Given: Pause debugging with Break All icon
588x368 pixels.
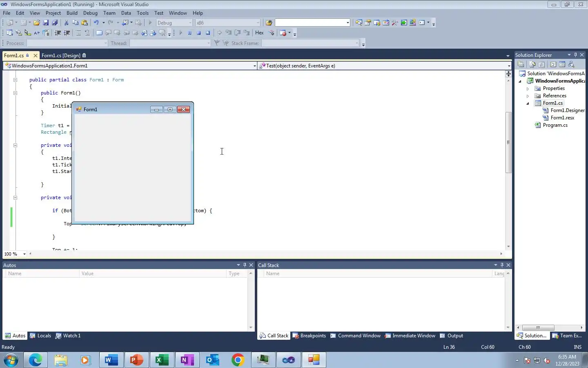Looking at the screenshot, I should 189,33.
